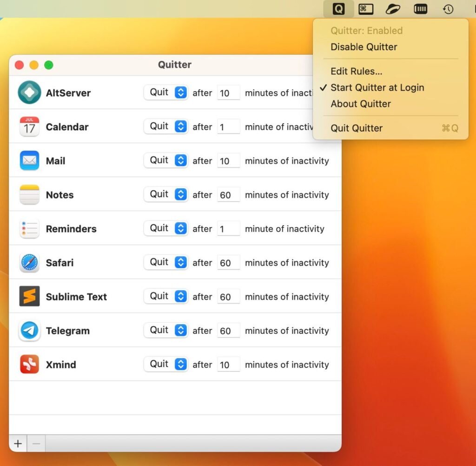Open Quit action dropdown for Telegram

(166, 330)
